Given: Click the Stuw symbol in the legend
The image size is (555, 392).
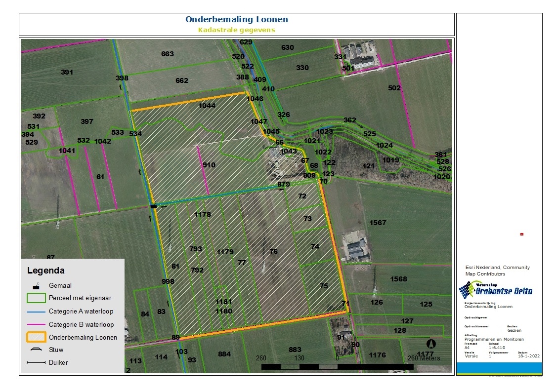Looking at the screenshot, I should click(x=36, y=350).
